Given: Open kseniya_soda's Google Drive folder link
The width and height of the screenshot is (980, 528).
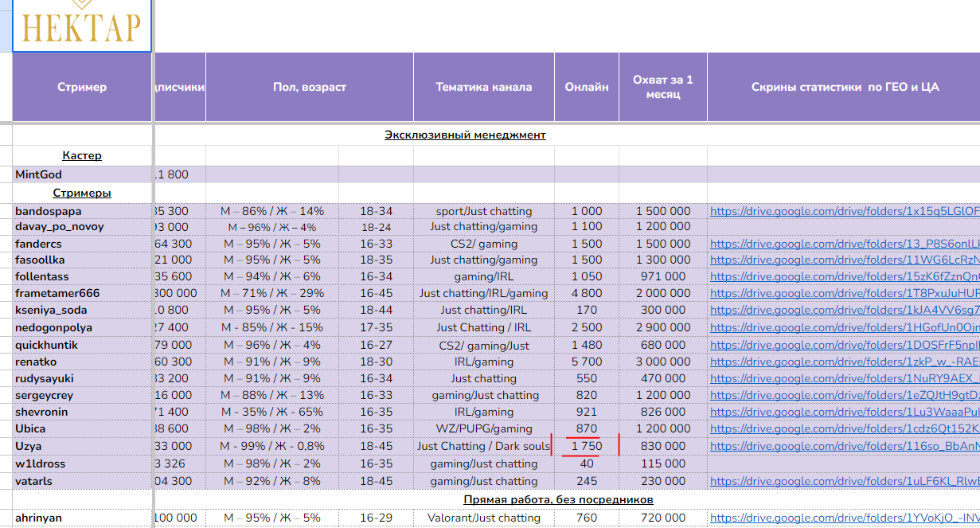Looking at the screenshot, I should 845,310.
